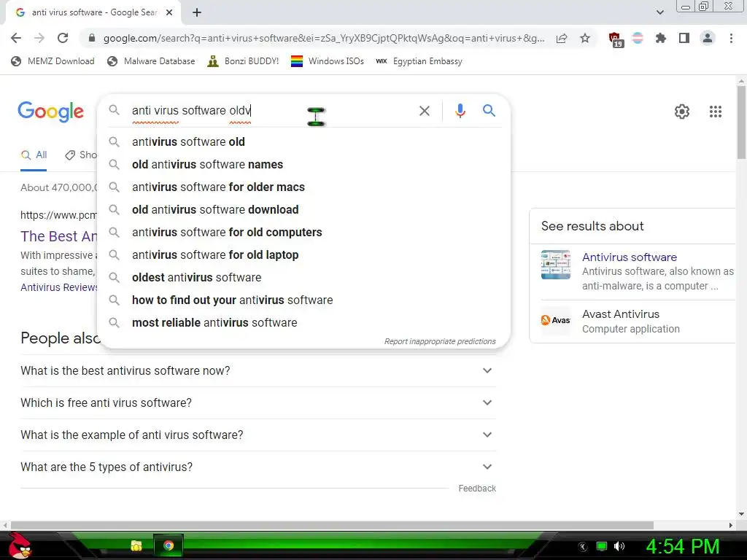Toggle the Chrome side panel
This screenshot has width=747, height=560.
click(x=684, y=38)
